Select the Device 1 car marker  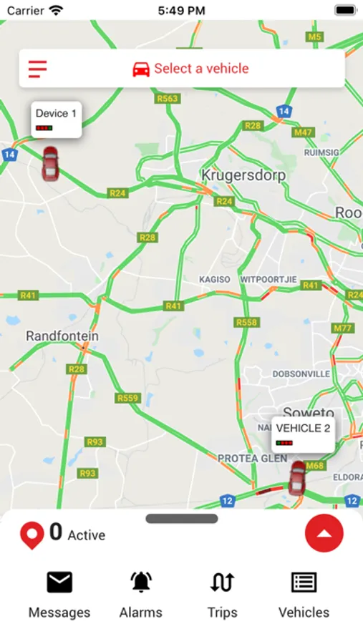click(x=50, y=163)
